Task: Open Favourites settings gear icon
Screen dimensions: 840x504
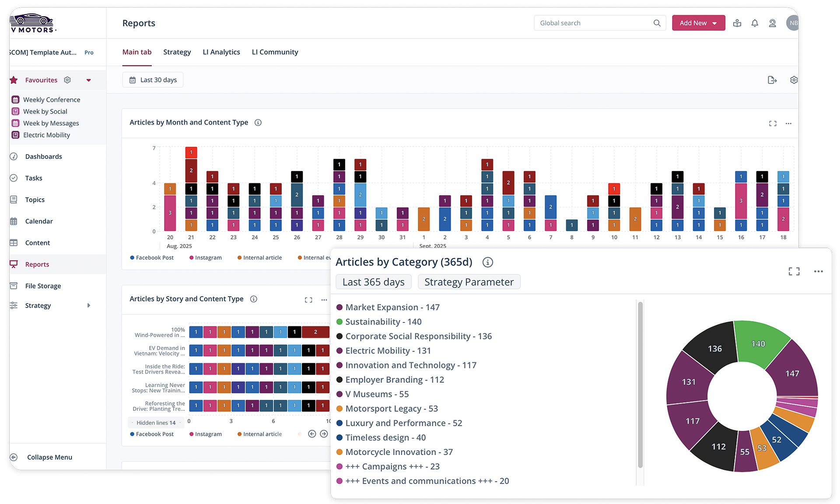Action: 67,80
